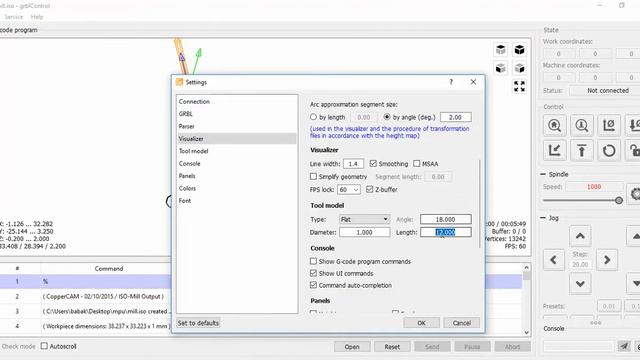This screenshot has width=640, height=360.
Task: Click the Open button in main window
Action: coord(352,347)
